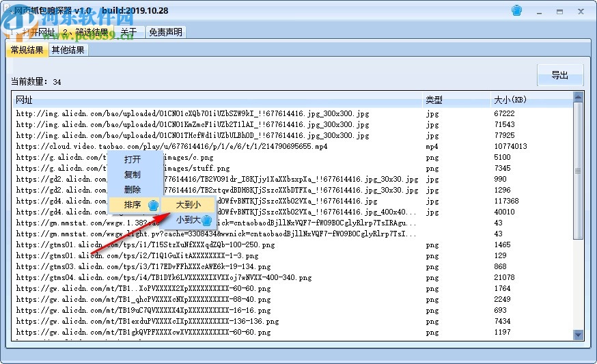Select the T17EDvFFhXXXcAWE6k-19-134.png row
The height and width of the screenshot is (364, 597).
(292, 266)
